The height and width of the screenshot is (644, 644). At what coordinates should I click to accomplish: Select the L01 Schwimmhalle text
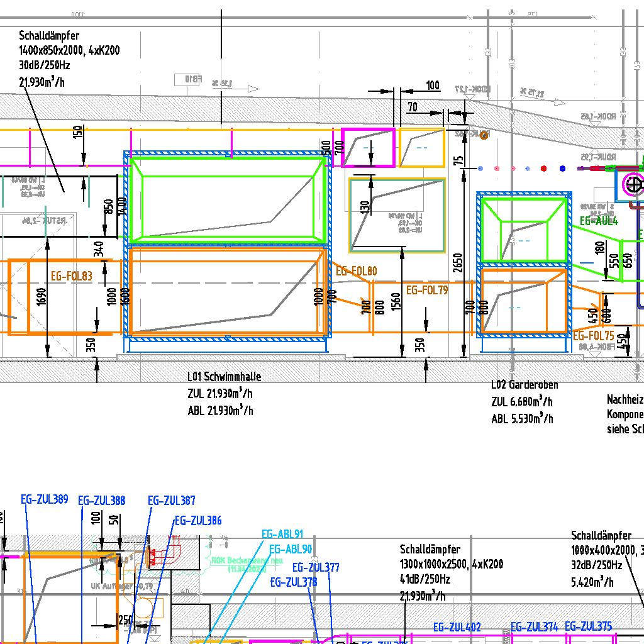click(x=224, y=377)
